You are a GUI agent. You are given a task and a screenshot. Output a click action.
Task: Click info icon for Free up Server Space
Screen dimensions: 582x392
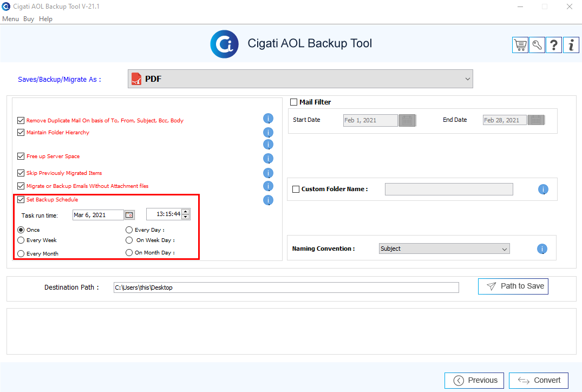268,159
